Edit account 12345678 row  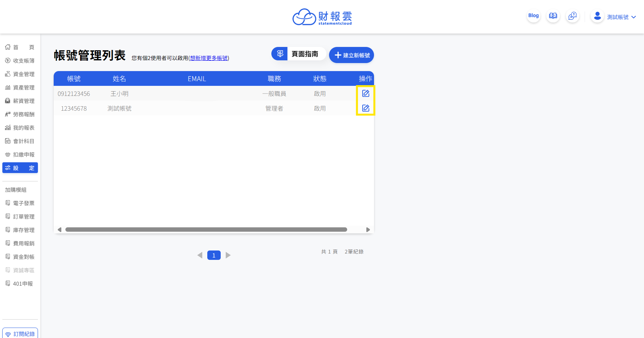(x=366, y=108)
